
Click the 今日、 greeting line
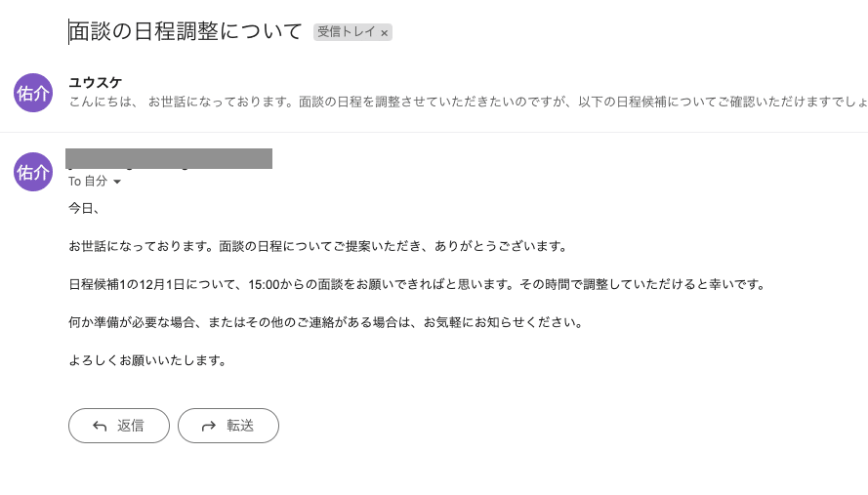pos(85,208)
